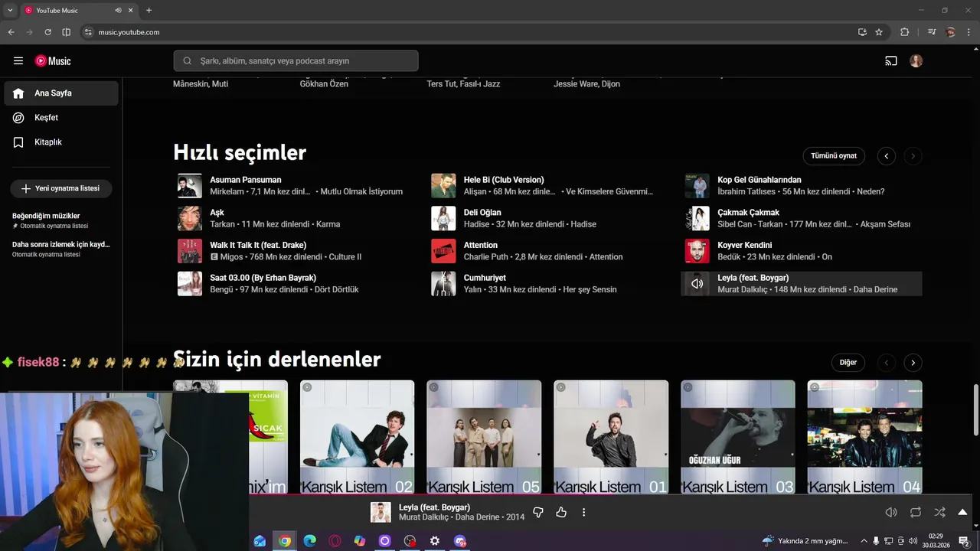Click the address bar URL

point(129,32)
